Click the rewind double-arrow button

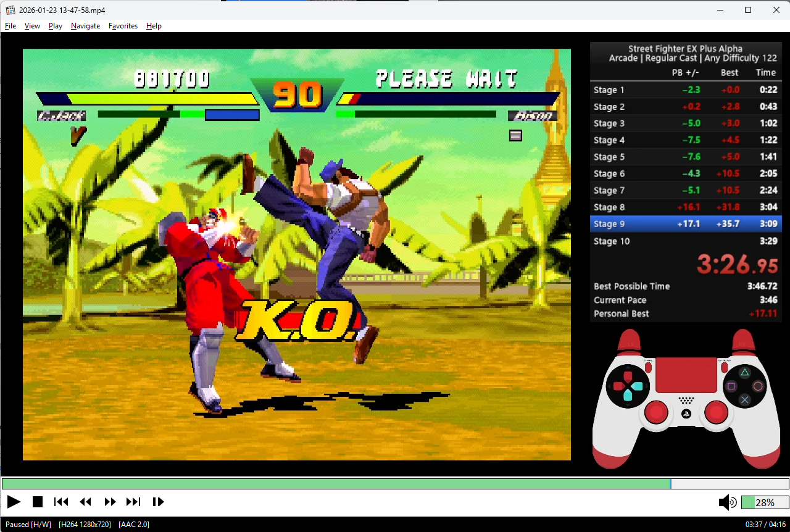[x=85, y=502]
